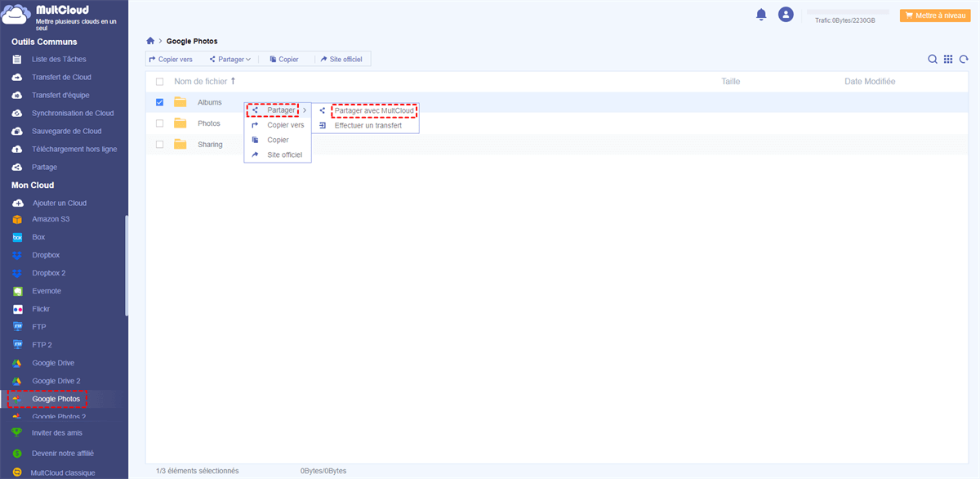Image resolution: width=980 pixels, height=479 pixels.
Task: Select Copier vers in context menu
Action: tap(278, 125)
